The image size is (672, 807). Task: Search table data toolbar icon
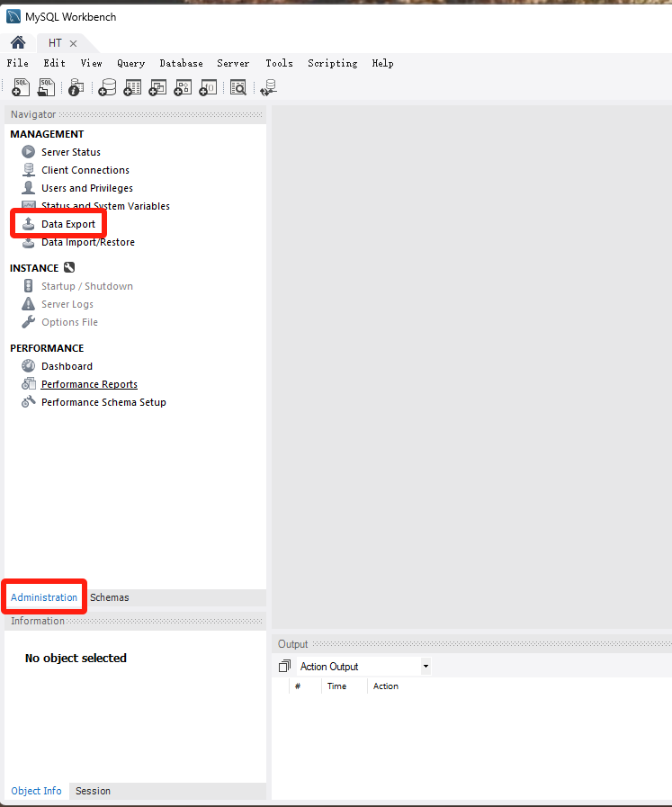[x=238, y=87]
